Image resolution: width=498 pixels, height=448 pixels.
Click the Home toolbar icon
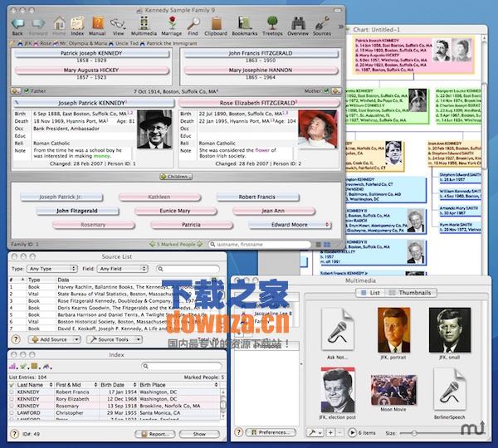59,24
